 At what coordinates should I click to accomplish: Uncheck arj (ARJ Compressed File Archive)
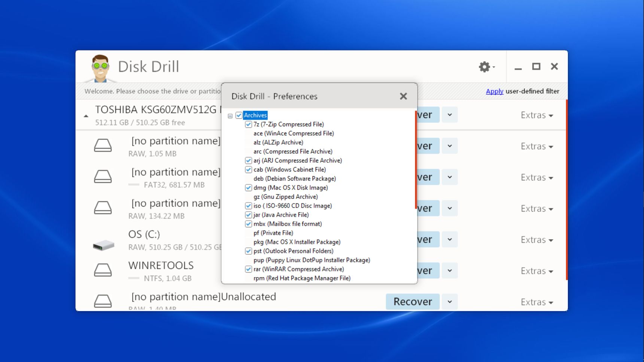tap(248, 160)
